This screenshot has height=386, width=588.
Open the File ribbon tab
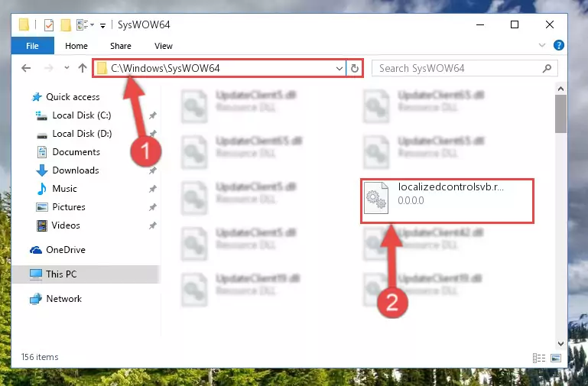click(33, 46)
